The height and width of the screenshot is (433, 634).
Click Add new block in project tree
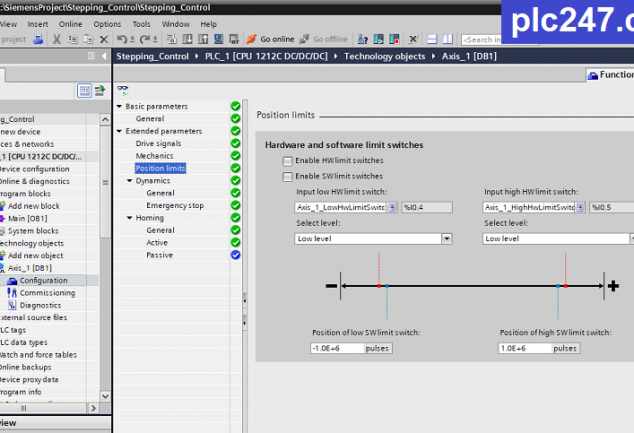[34, 206]
